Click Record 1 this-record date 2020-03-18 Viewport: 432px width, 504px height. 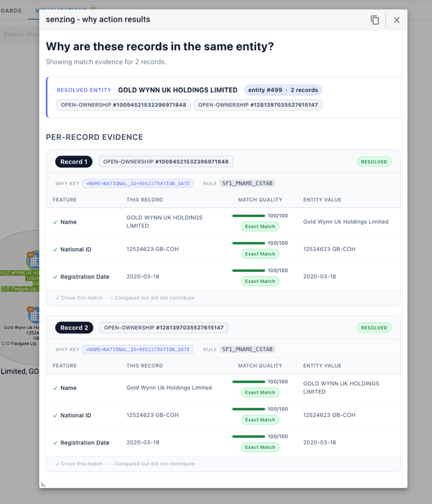143,277
